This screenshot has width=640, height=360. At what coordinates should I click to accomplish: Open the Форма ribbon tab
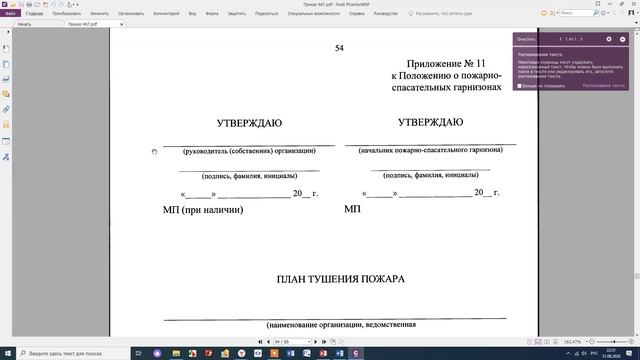(212, 13)
